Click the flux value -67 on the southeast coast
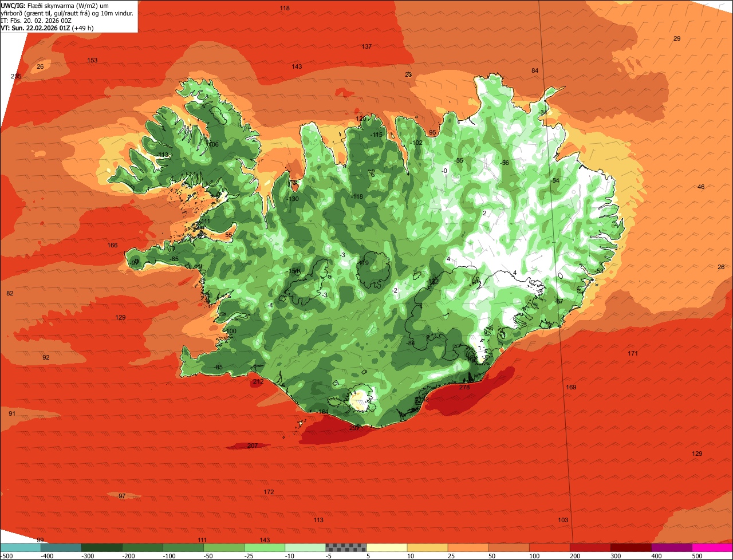The width and height of the screenshot is (733, 560). tap(559, 302)
